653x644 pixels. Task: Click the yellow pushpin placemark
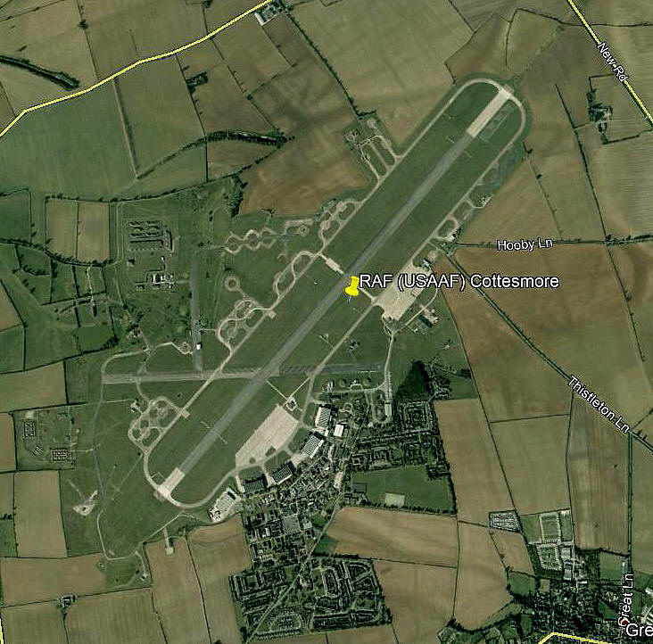pos(352,286)
